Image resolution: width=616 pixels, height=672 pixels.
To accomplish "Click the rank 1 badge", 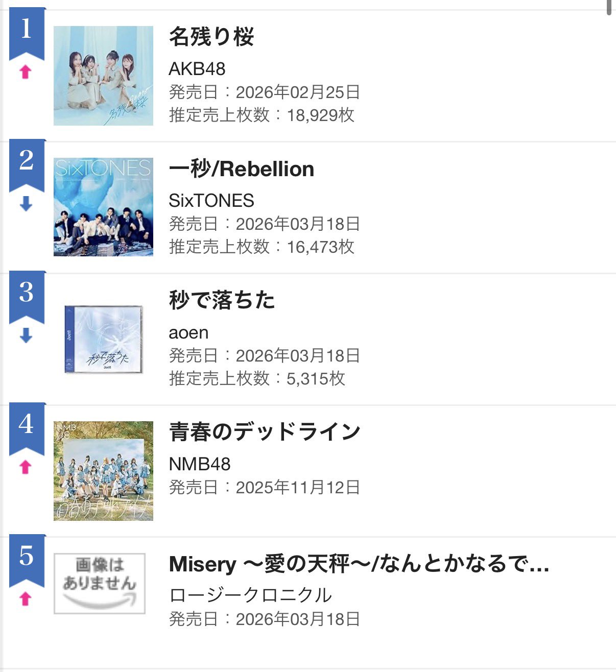I will tap(27, 31).
